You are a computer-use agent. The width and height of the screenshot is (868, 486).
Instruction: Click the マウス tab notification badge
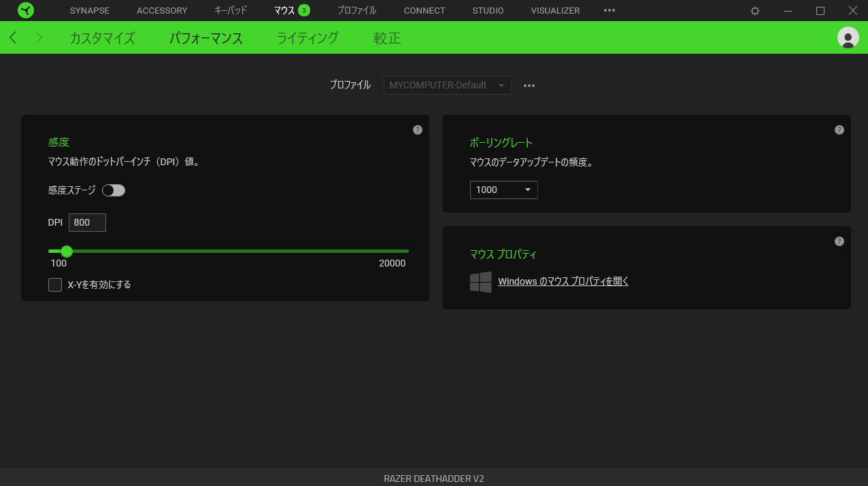tap(304, 10)
